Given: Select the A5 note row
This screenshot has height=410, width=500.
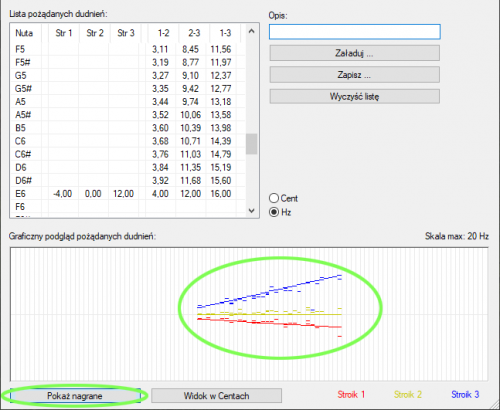Looking at the screenshot, I should pos(128,102).
